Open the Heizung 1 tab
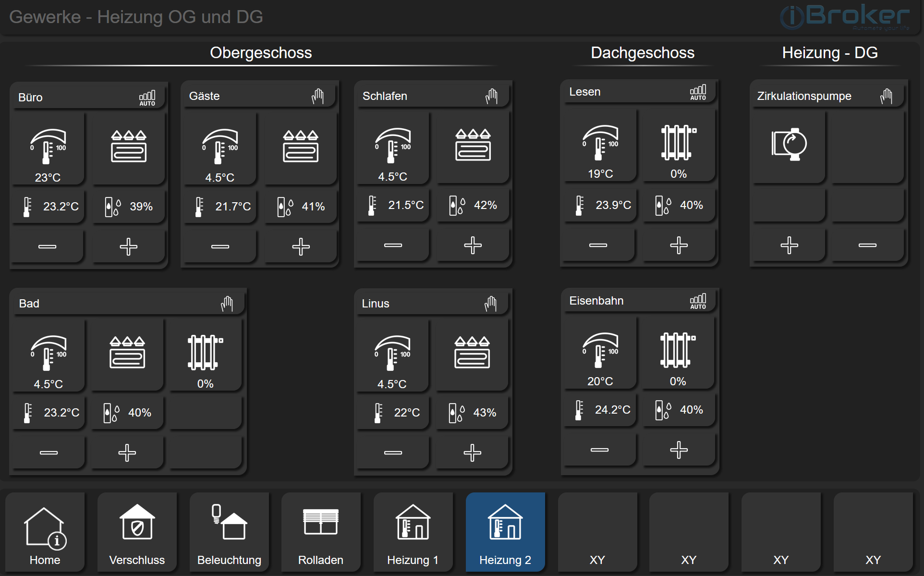This screenshot has width=924, height=576. point(413,532)
